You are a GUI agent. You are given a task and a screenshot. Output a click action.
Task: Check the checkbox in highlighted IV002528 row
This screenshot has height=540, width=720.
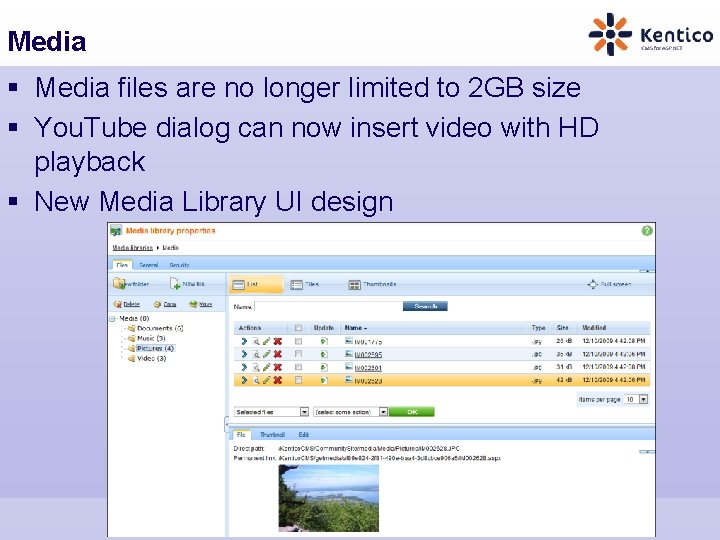pyautogui.click(x=298, y=380)
